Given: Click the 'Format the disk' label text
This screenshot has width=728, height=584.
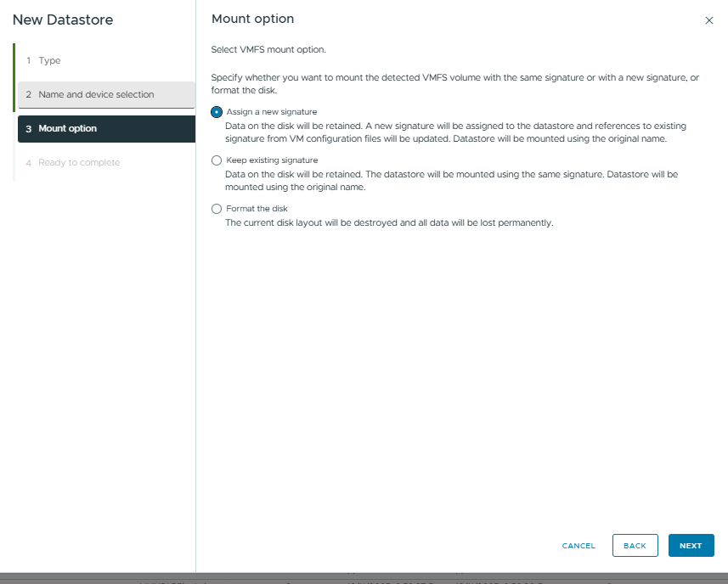Looking at the screenshot, I should click(x=257, y=209).
